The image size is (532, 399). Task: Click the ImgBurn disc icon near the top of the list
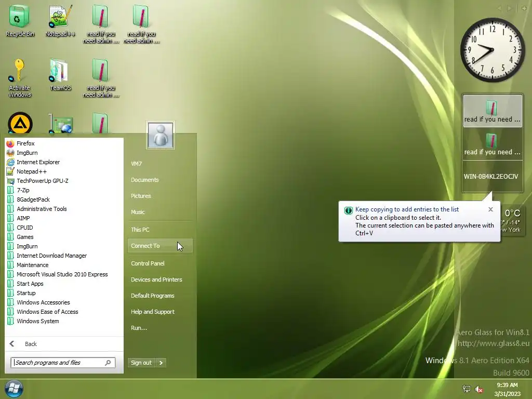[10, 153]
